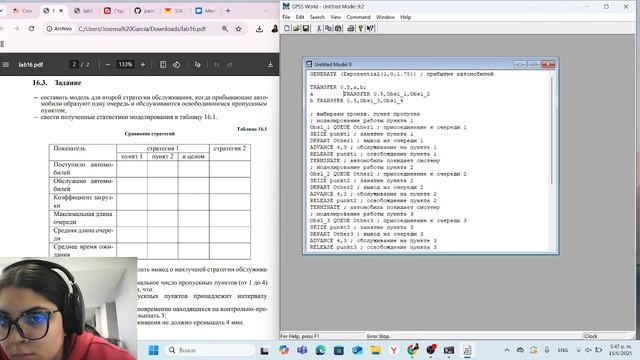Click the Save icon in GPSS toolbar

(306, 28)
